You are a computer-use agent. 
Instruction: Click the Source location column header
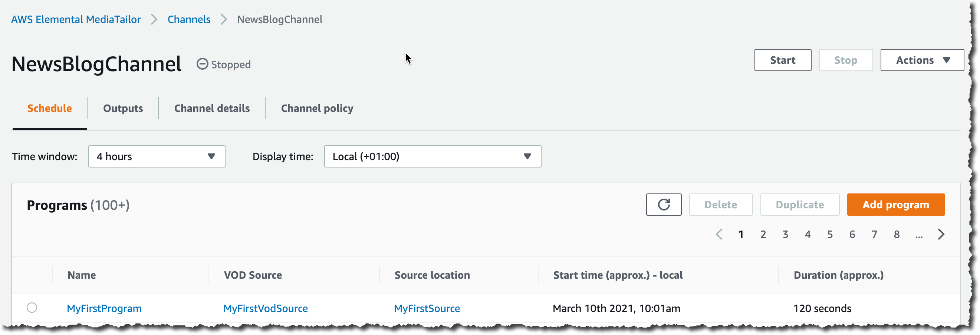(432, 275)
